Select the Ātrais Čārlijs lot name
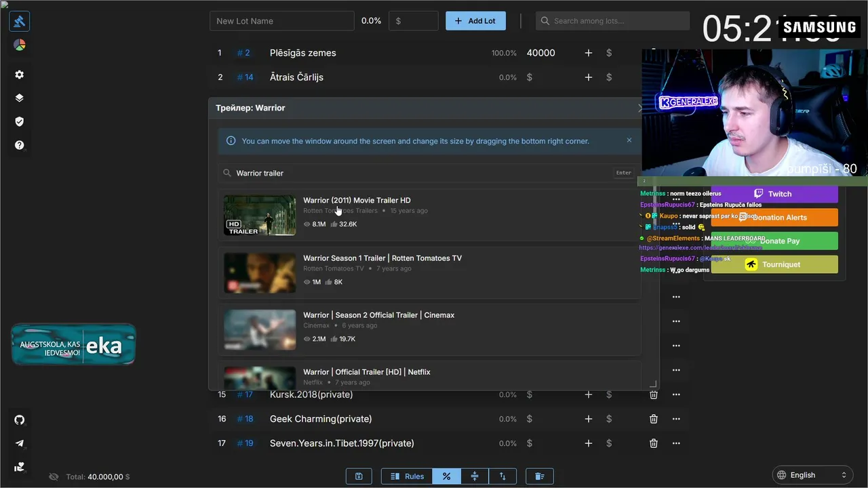 click(296, 77)
